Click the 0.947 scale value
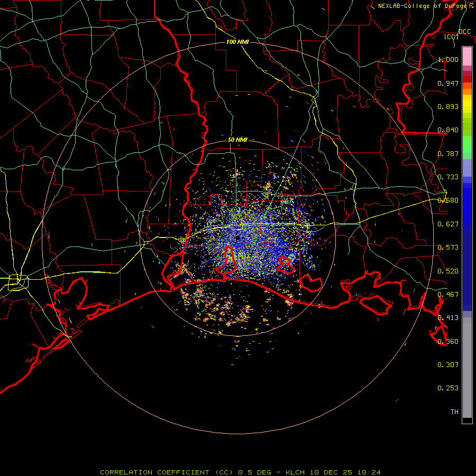The image size is (476, 476). tap(448, 83)
